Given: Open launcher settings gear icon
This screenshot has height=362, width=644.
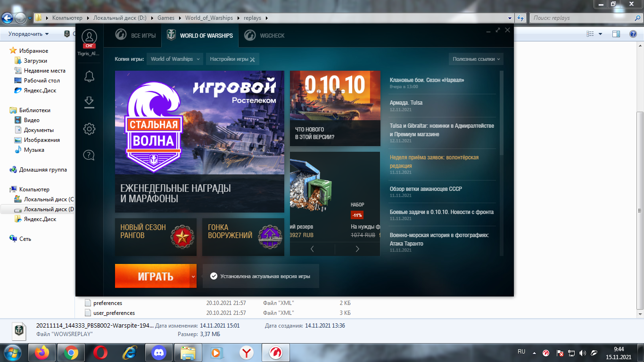Looking at the screenshot, I should coord(89,129).
